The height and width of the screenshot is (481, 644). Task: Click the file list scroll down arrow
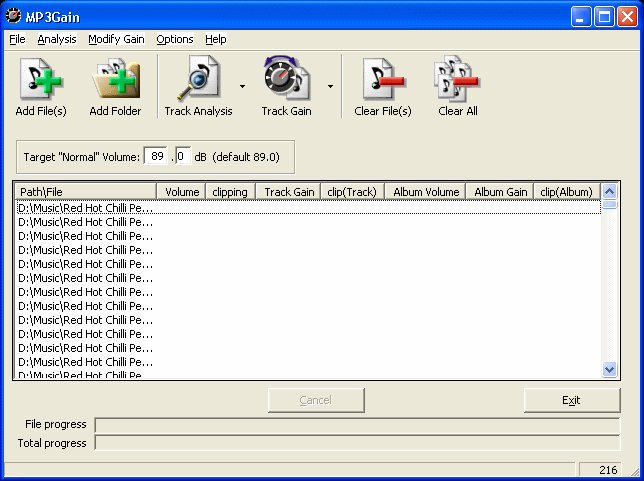[x=610, y=369]
